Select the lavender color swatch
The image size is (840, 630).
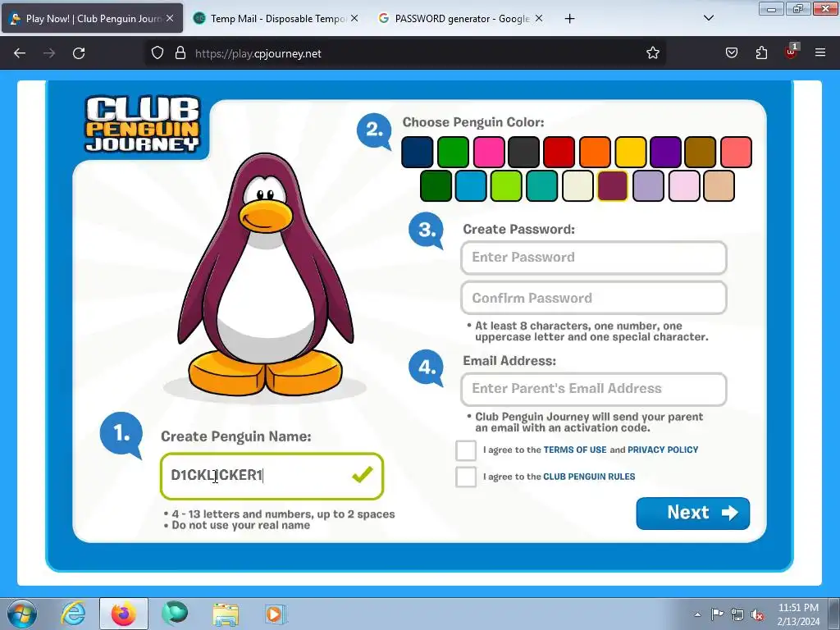[x=648, y=186]
